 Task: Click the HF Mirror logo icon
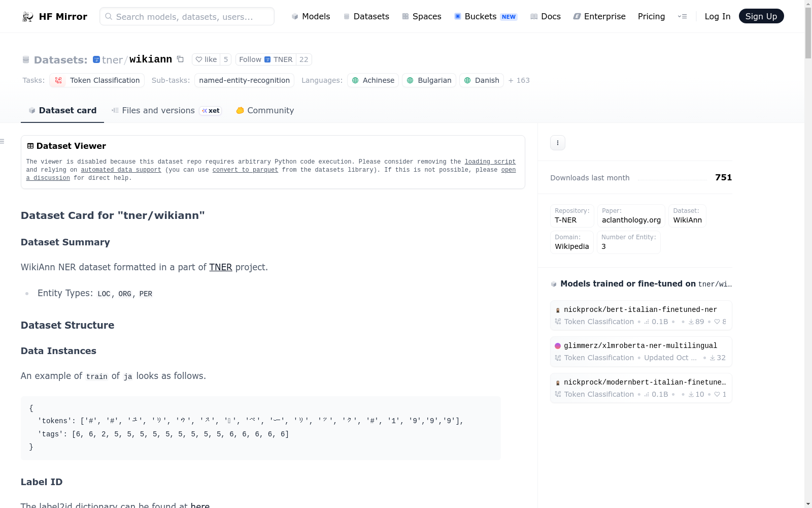coord(28,17)
